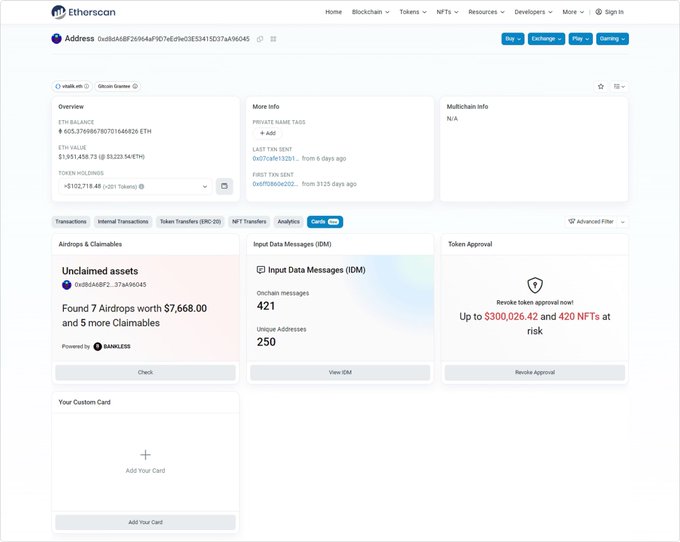Click the Revoke Approval button
Screen dimensions: 680x542
[x=534, y=372]
